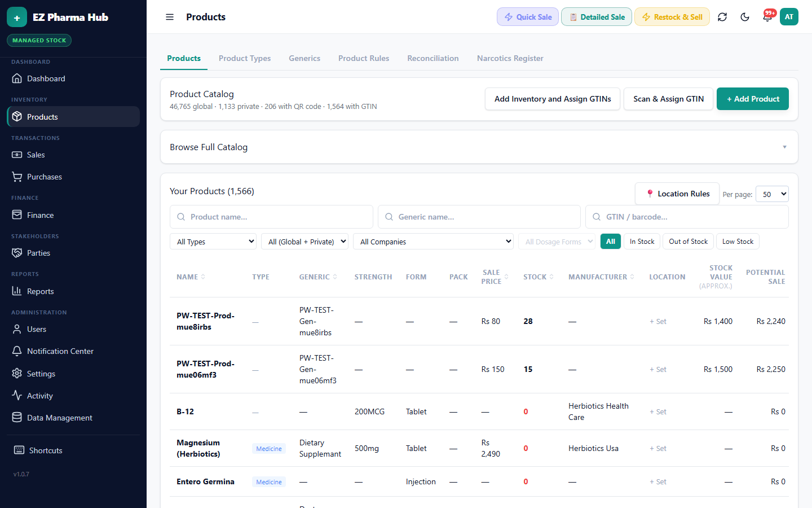
Task: Expand the Browse Full Catalog section
Action: (479, 147)
